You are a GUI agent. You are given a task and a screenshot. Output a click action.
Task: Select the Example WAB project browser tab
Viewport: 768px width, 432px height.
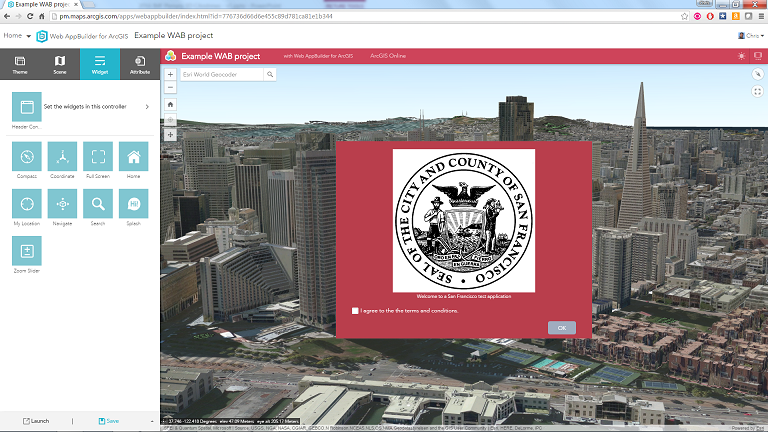(x=42, y=4)
